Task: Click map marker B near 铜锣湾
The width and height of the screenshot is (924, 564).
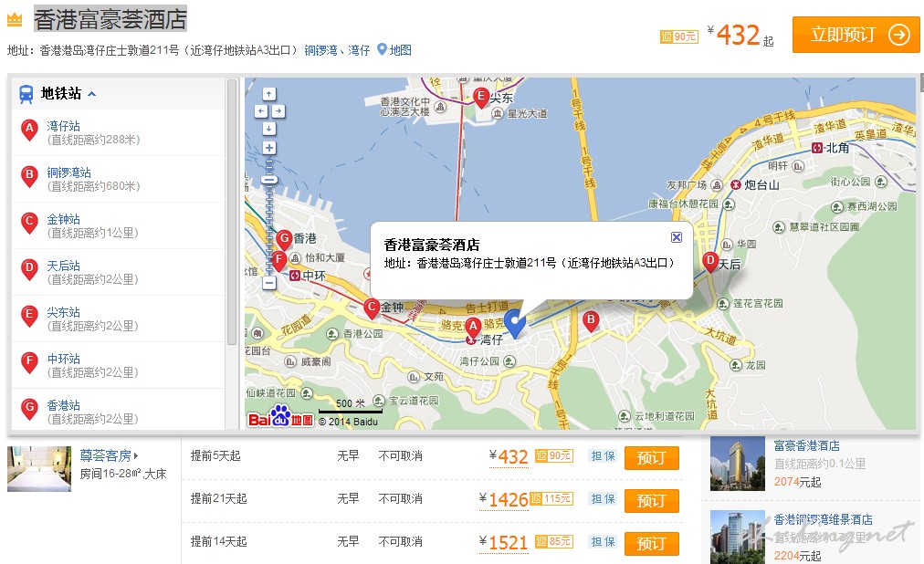Action: point(591,321)
